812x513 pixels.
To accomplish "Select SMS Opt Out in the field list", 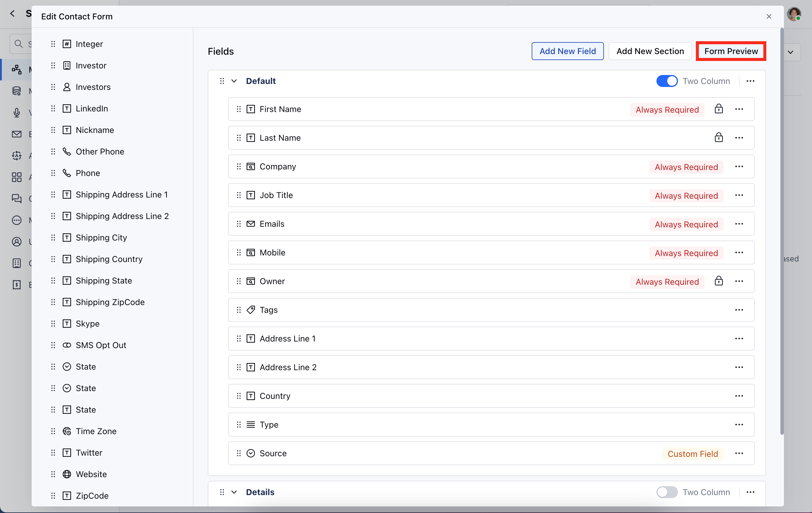I will pyautogui.click(x=101, y=345).
